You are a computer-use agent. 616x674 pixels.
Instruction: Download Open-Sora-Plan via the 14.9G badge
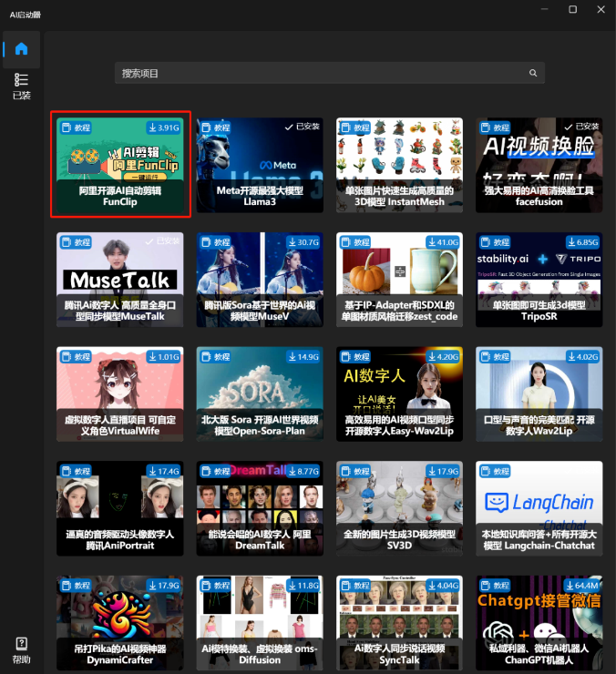click(x=303, y=357)
